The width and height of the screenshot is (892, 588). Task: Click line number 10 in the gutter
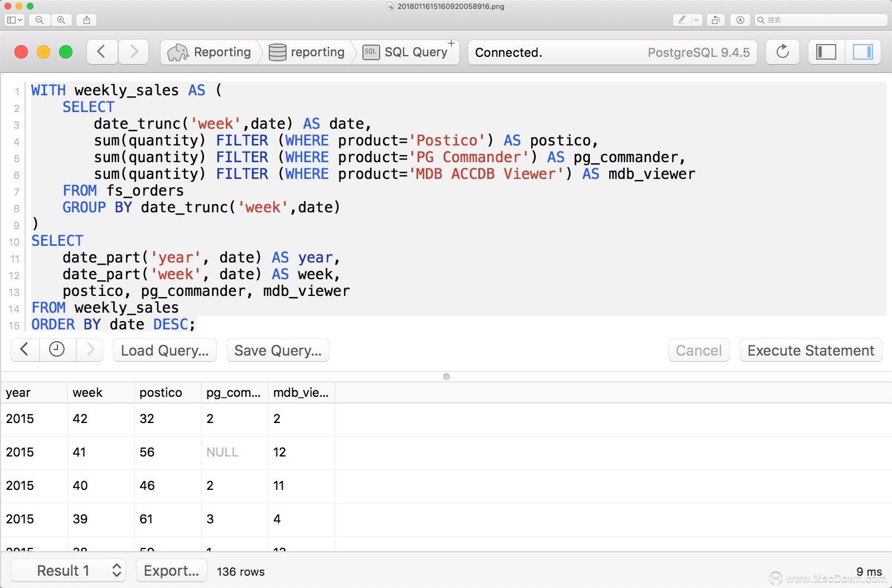(x=14, y=242)
